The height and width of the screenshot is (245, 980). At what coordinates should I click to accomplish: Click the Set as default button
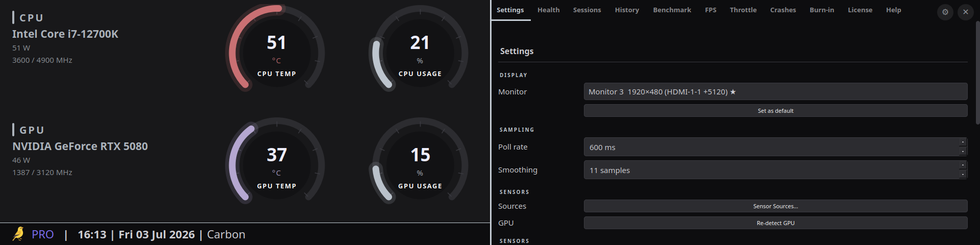click(x=775, y=111)
